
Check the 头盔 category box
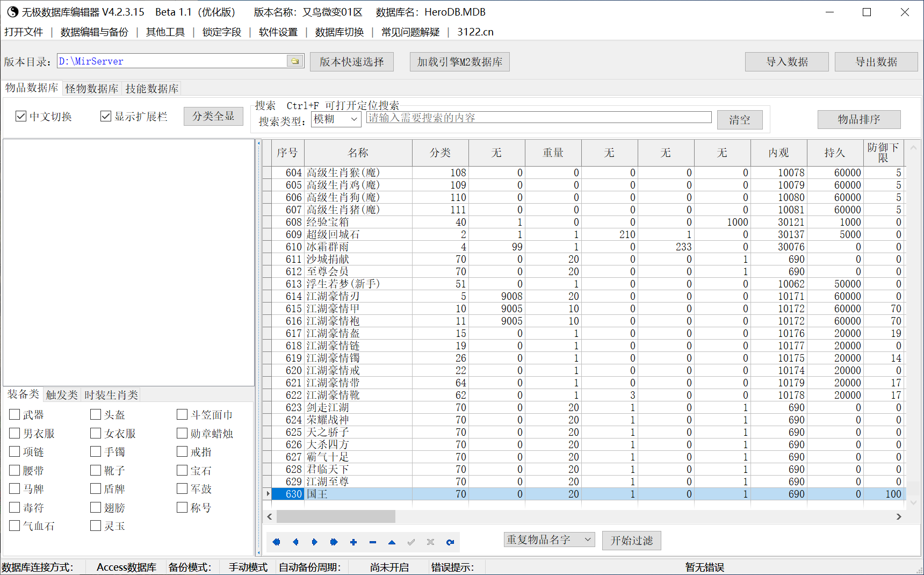(x=96, y=414)
